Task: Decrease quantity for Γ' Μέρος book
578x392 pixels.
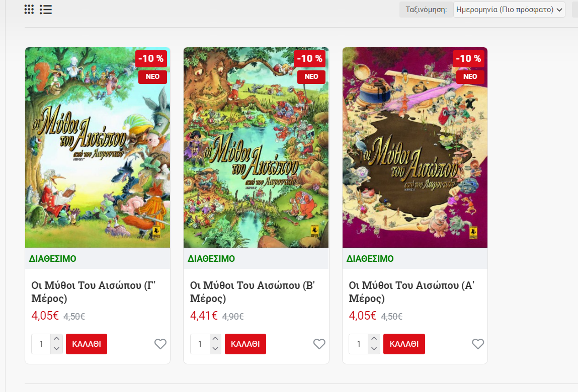Action: 56,348
